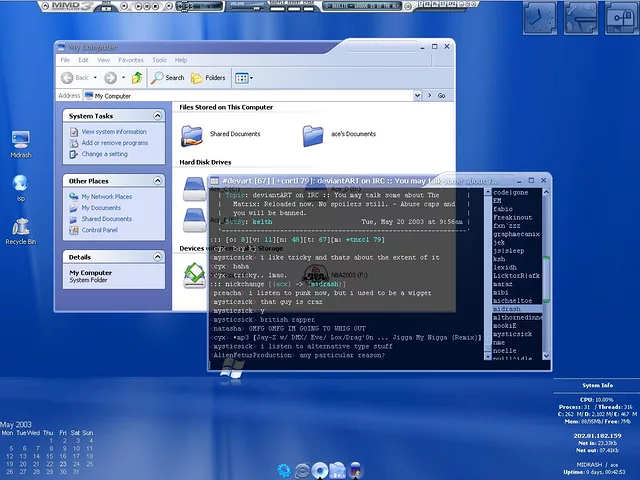
Task: Open My Documents from Other Places
Action: [101, 208]
